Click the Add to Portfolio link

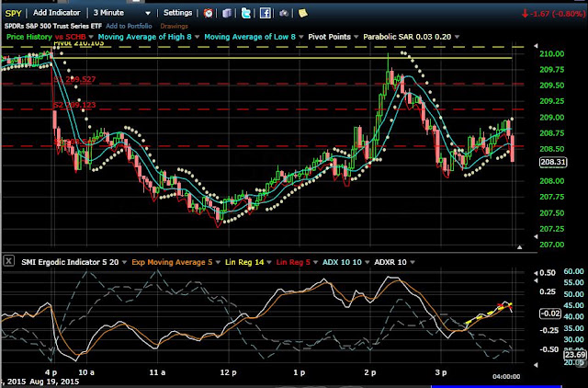pos(129,26)
